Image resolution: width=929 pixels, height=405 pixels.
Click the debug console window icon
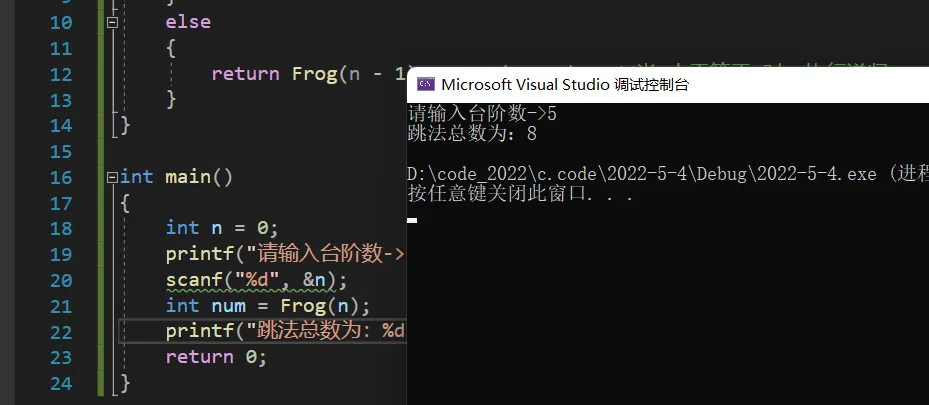(x=425, y=84)
